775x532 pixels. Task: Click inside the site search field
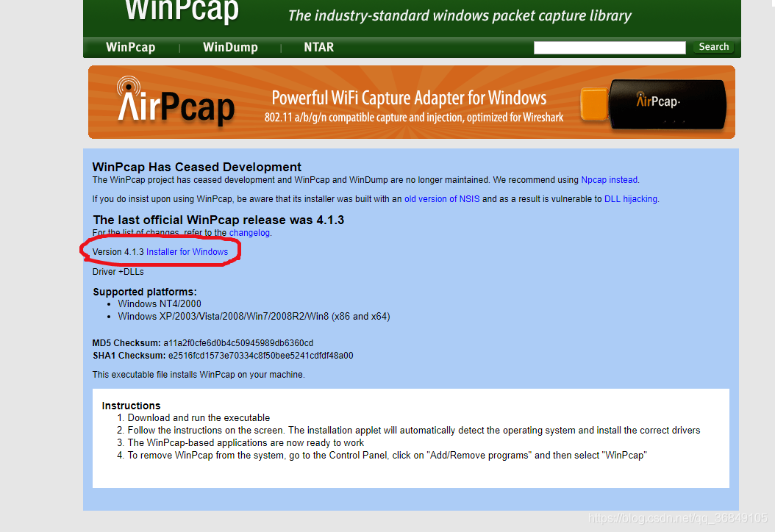610,48
